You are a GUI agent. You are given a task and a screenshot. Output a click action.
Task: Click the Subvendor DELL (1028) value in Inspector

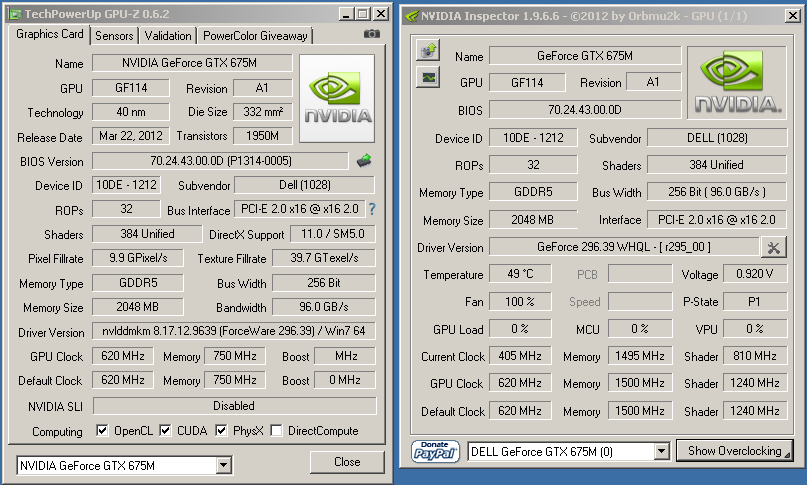pyautogui.click(x=717, y=138)
